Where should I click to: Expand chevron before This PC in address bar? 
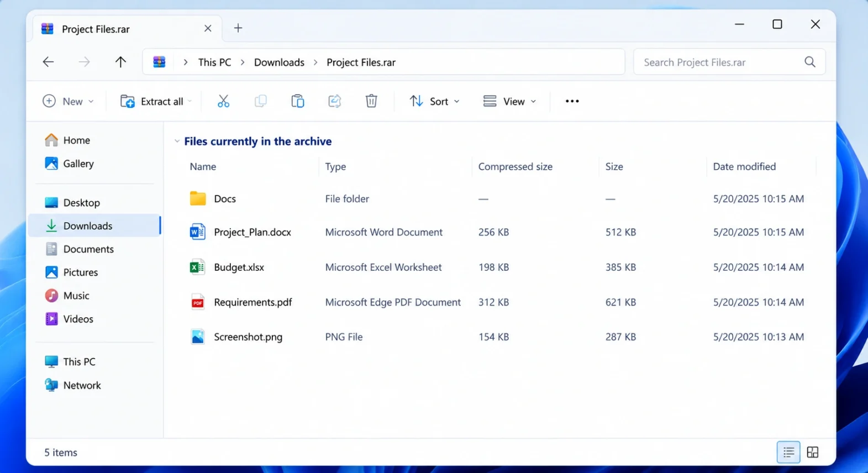tap(186, 62)
